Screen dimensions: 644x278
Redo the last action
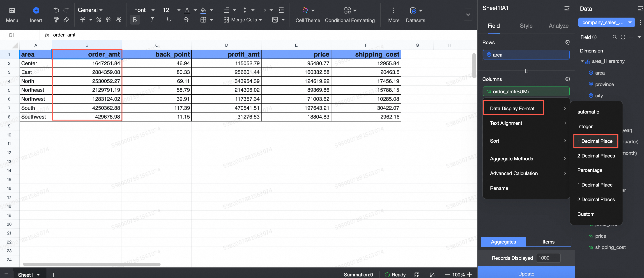tap(66, 10)
